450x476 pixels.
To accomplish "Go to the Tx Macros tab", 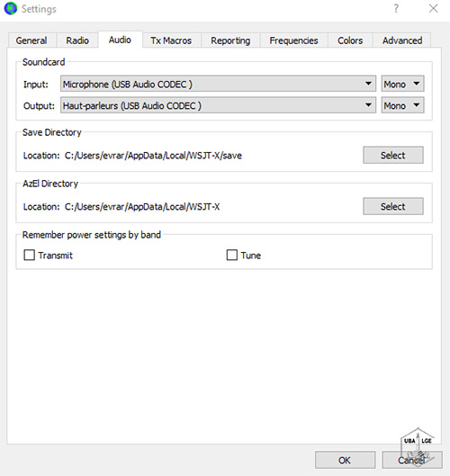I will [171, 40].
